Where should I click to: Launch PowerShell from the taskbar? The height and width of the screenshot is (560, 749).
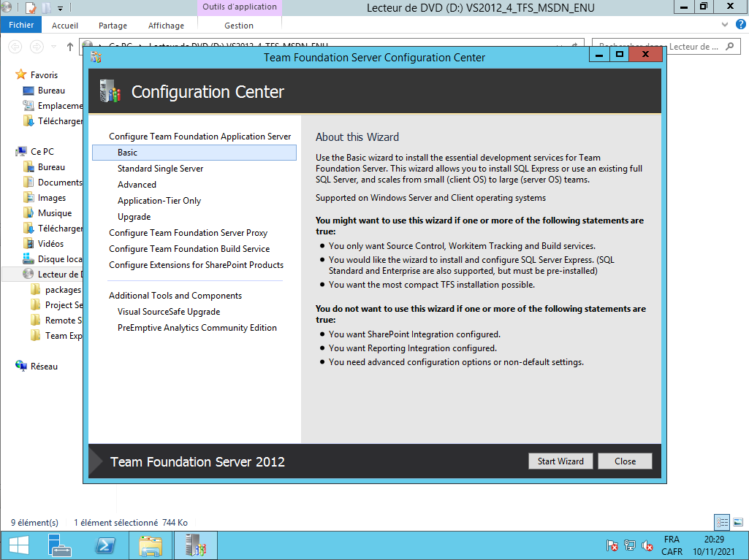(x=105, y=545)
